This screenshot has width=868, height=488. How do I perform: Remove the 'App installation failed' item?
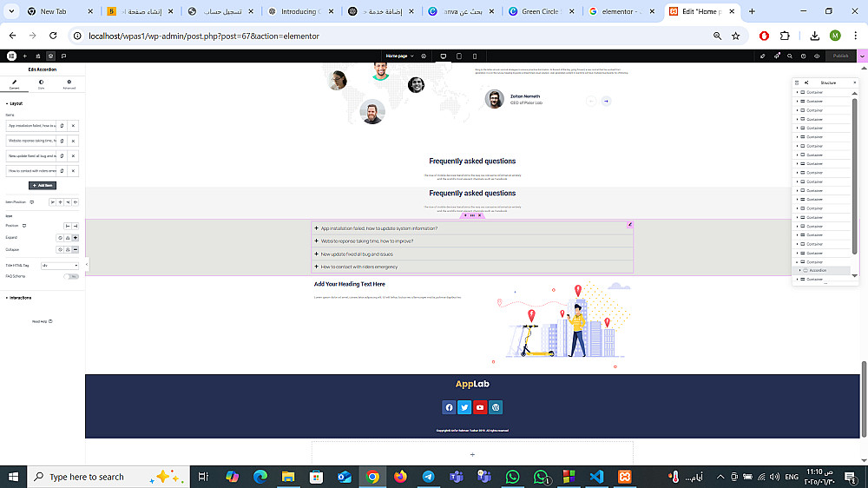[73, 126]
